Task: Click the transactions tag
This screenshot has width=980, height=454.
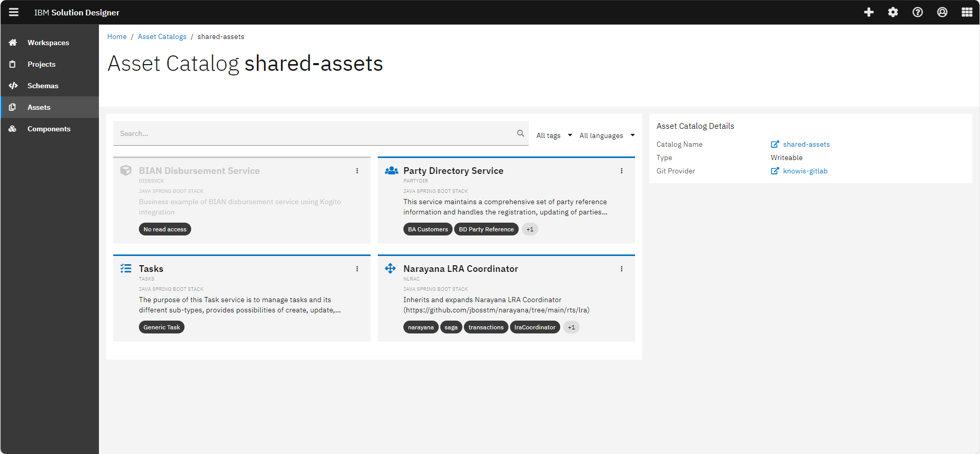Action: coord(486,327)
